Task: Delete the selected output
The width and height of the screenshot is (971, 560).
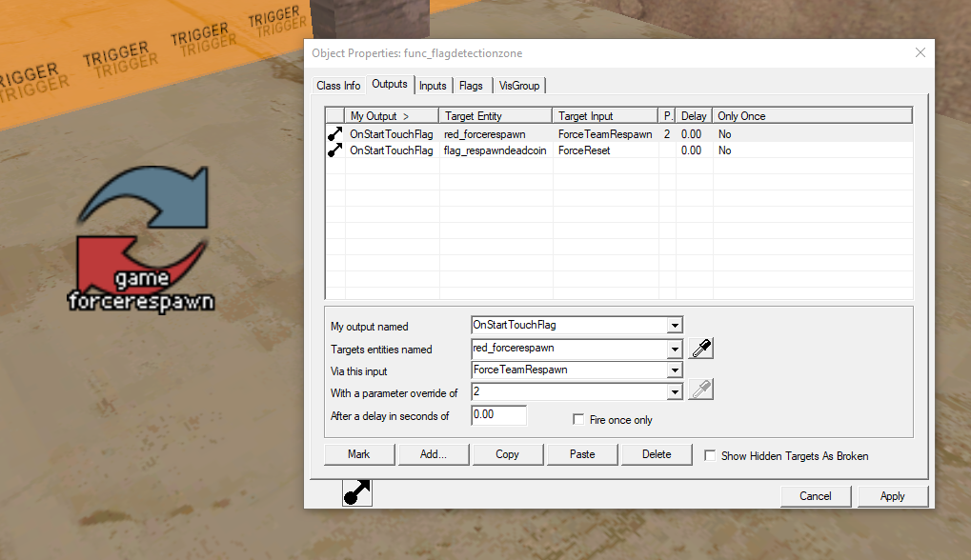Action: 657,454
